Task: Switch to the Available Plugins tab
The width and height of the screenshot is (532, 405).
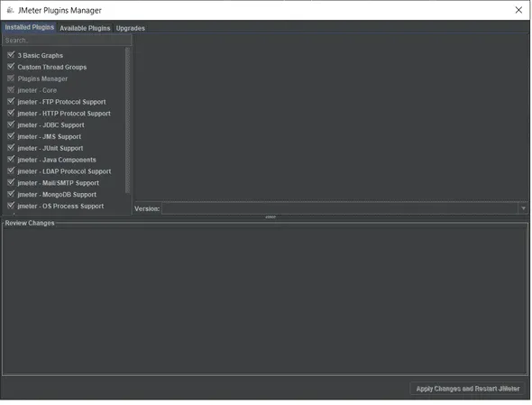Action: (85, 28)
